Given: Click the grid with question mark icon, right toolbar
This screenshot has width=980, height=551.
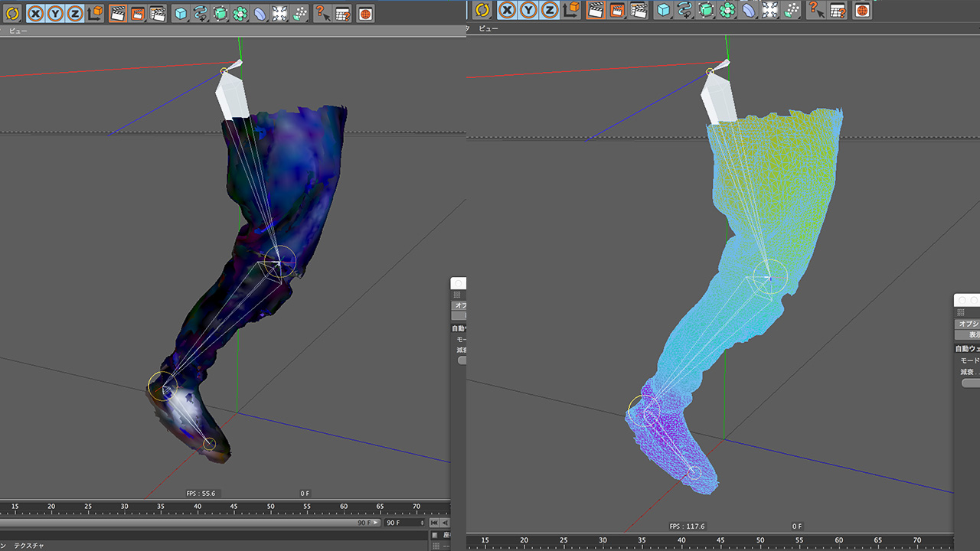Looking at the screenshot, I should tap(838, 10).
